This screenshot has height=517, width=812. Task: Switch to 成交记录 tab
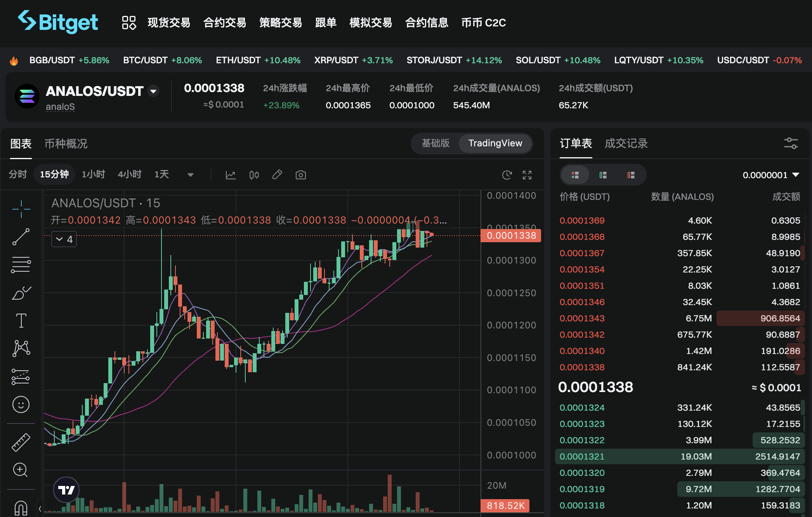(626, 144)
